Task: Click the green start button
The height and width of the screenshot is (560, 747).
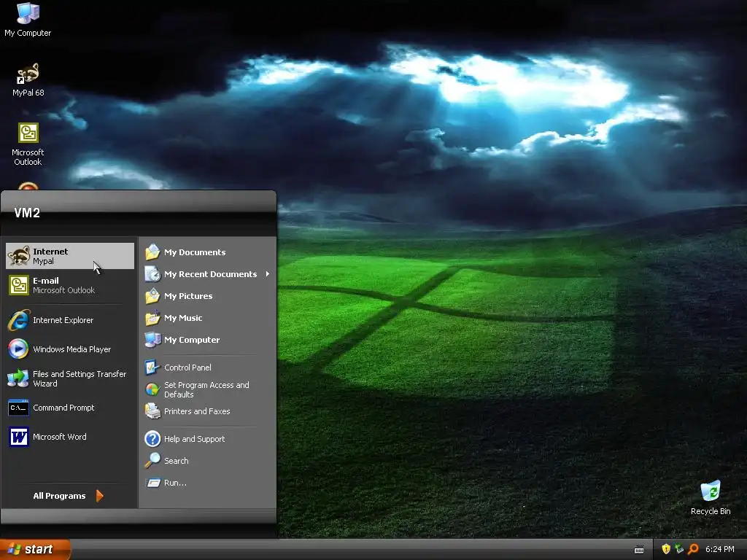Action: (x=35, y=549)
